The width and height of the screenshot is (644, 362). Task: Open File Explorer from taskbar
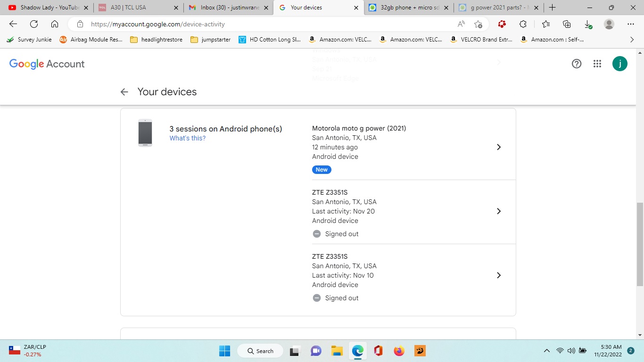[x=337, y=351]
